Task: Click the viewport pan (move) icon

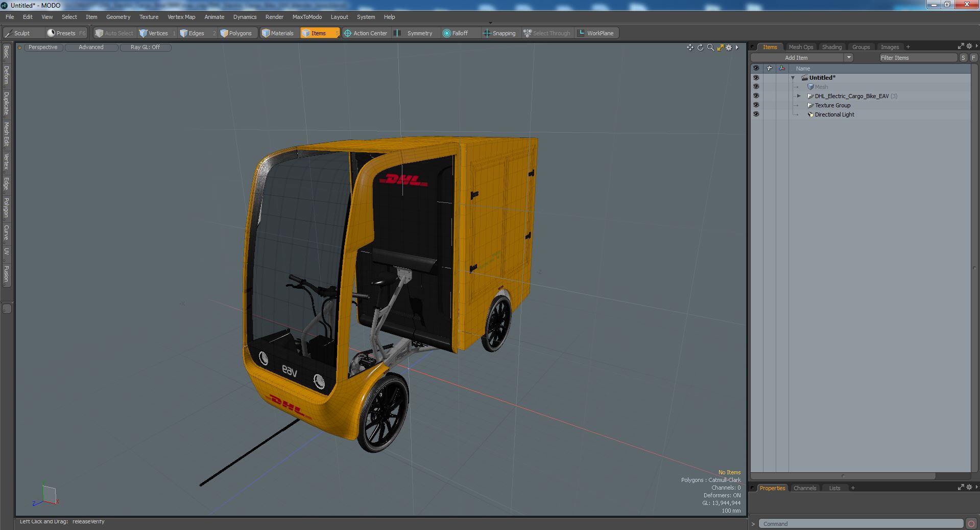Action: (690, 48)
